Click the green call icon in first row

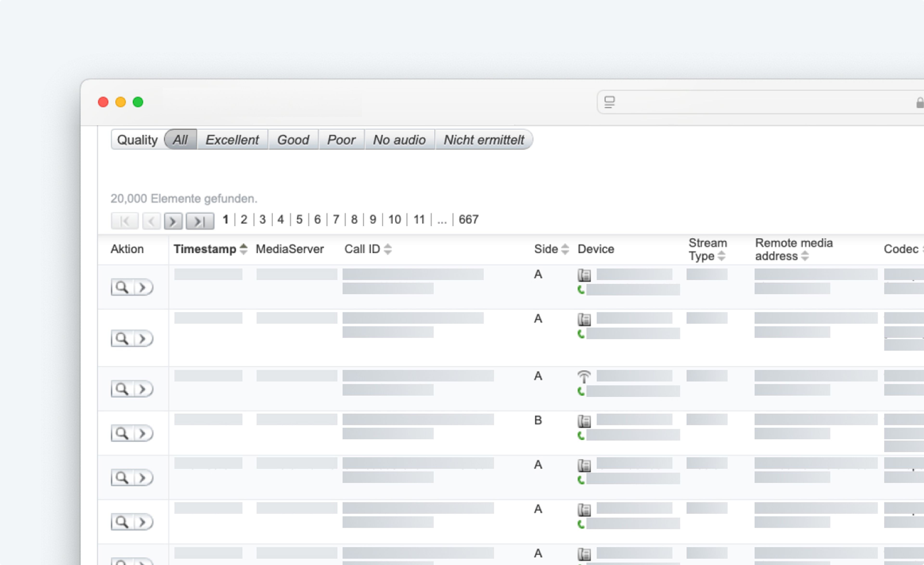581,290
